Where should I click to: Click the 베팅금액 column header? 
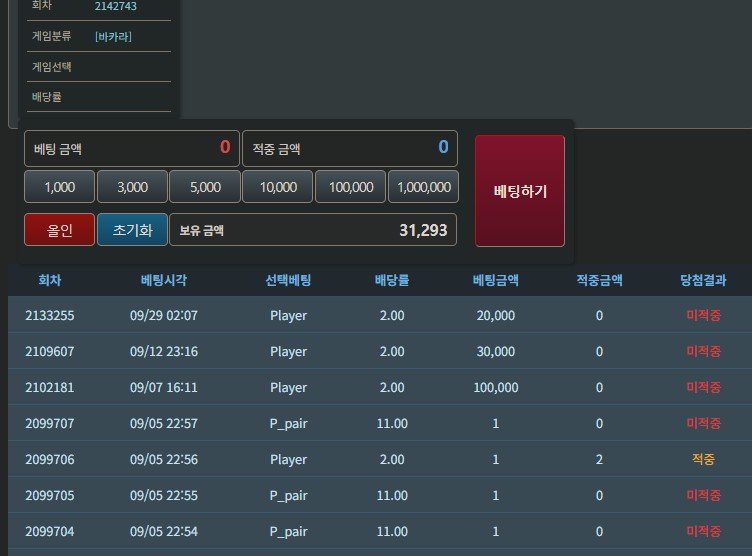point(495,280)
